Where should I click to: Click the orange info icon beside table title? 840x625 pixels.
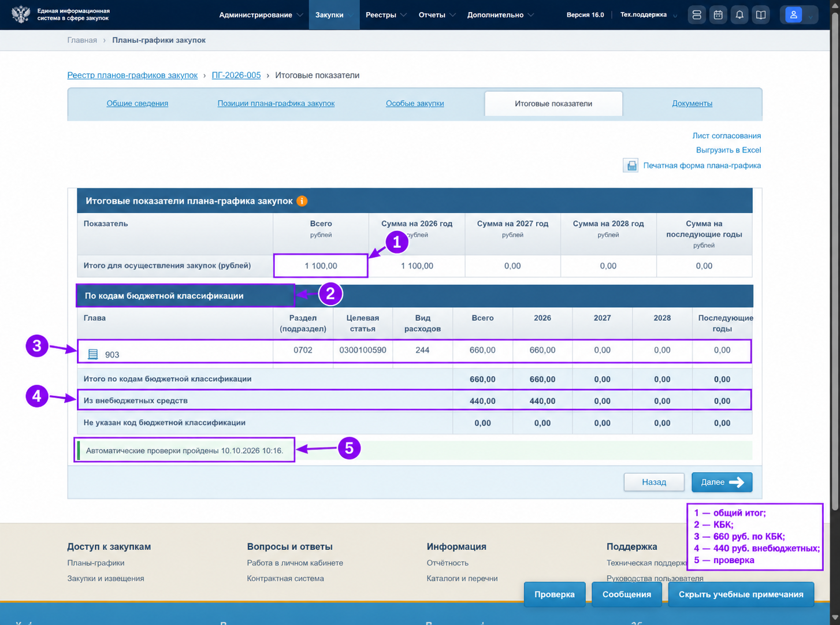coord(302,201)
